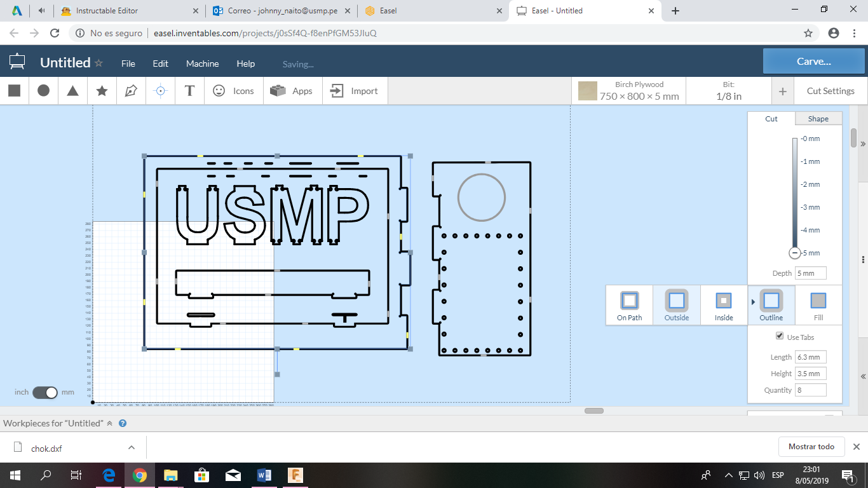Select the circle shape tool
Screen dimensions: 868x488
43,91
